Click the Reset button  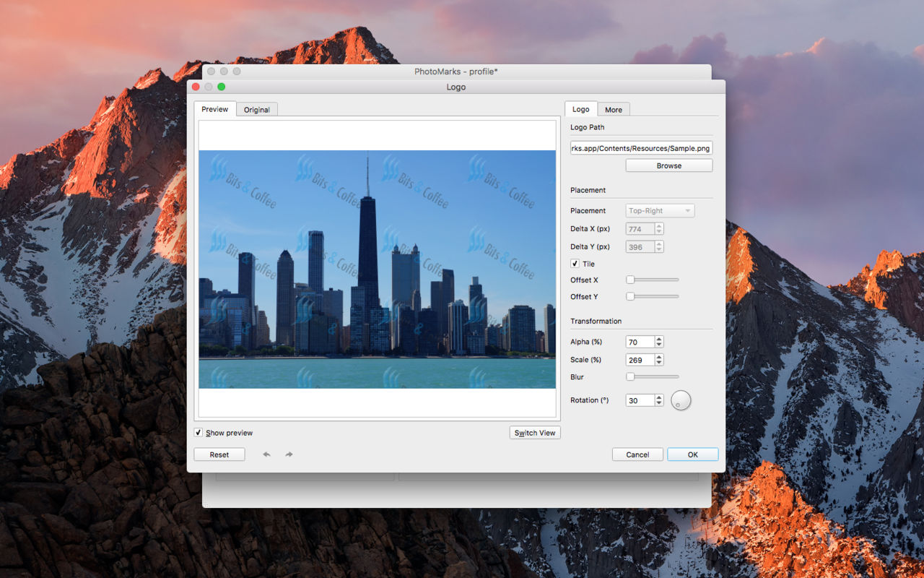coord(219,454)
